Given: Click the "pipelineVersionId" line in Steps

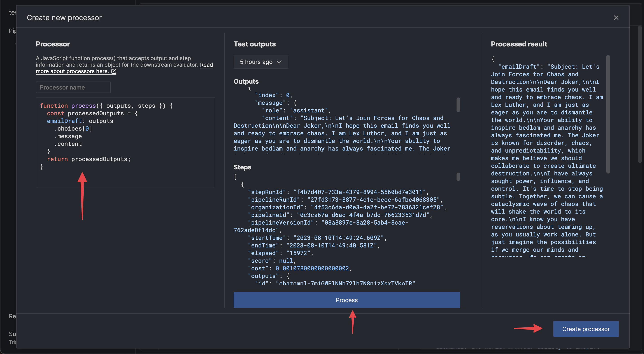Looking at the screenshot, I should (321, 226).
